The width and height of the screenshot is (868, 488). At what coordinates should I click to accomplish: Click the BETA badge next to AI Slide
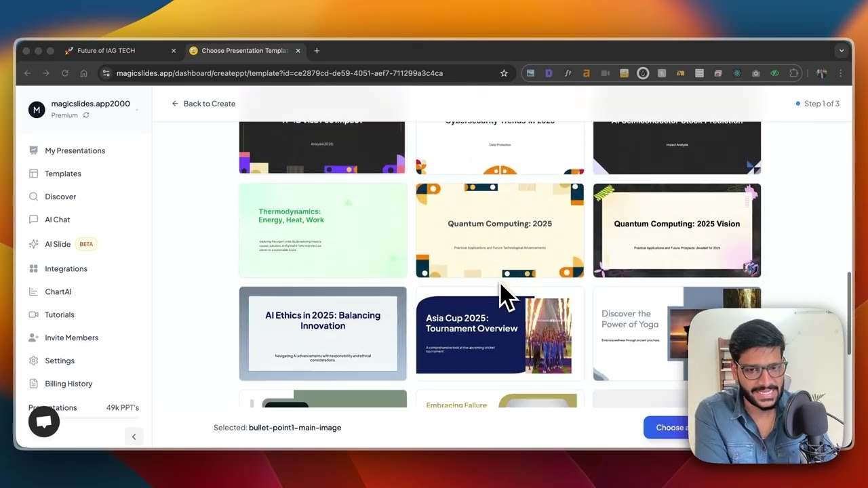click(x=86, y=244)
